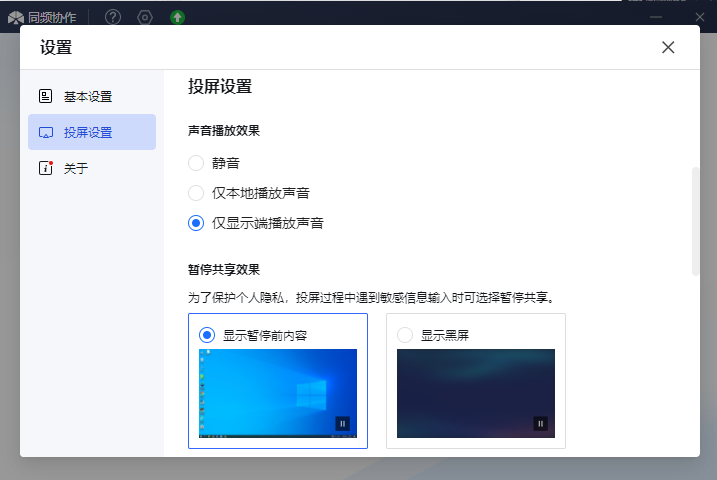This screenshot has width=717, height=480.
Task: Click the 设置 dialog title
Action: [56, 48]
